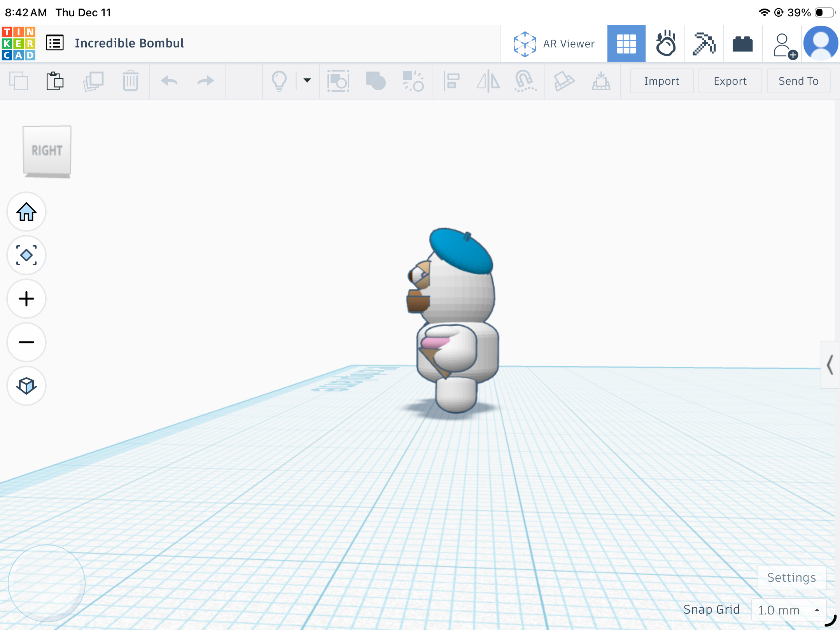Toggle perspective/orthographic view cube icon
Viewport: 840px width, 630px height.
pos(26,386)
